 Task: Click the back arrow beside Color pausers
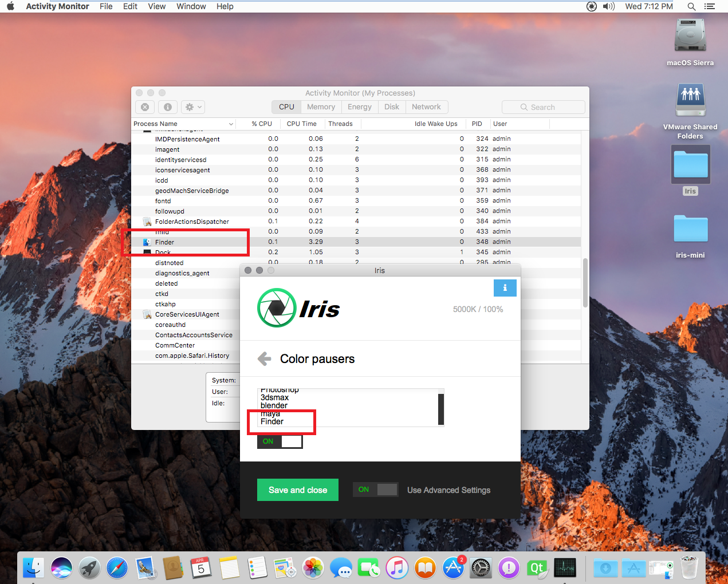(x=264, y=359)
